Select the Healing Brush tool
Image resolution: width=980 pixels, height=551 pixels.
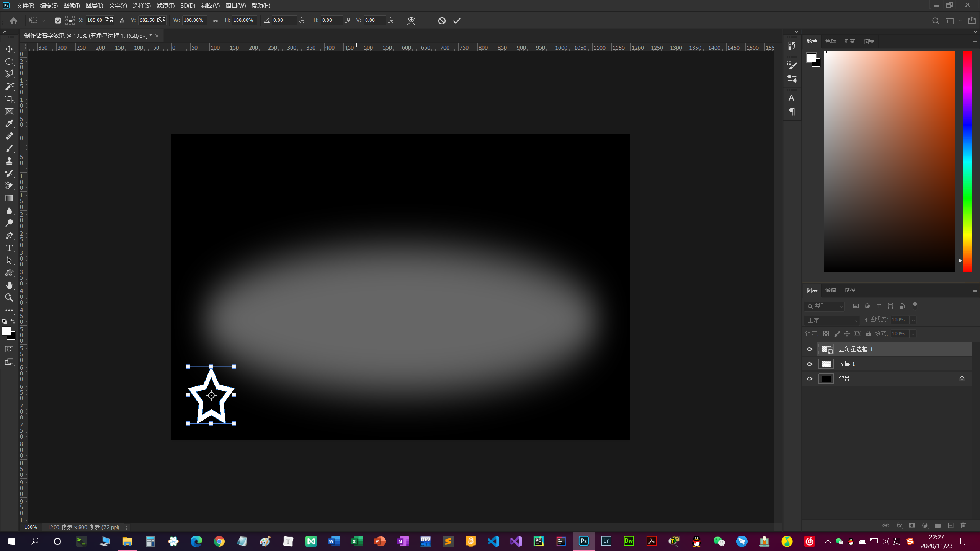tap(9, 136)
